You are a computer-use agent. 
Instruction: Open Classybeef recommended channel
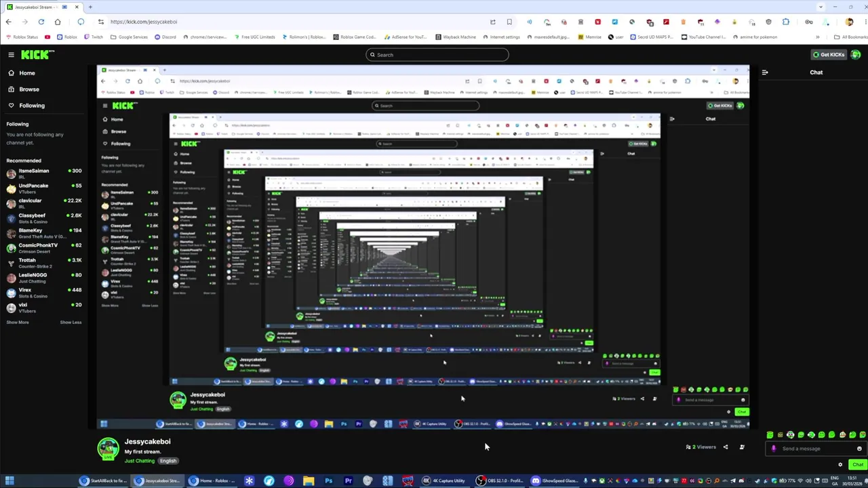tap(43, 218)
